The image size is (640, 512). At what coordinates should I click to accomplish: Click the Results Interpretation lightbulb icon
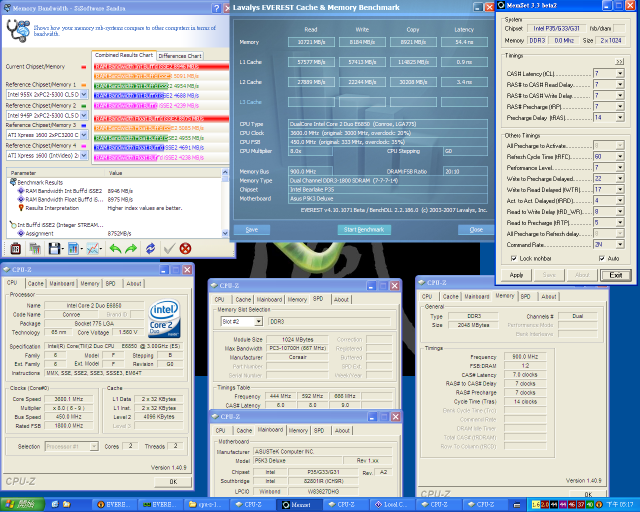coord(21,208)
